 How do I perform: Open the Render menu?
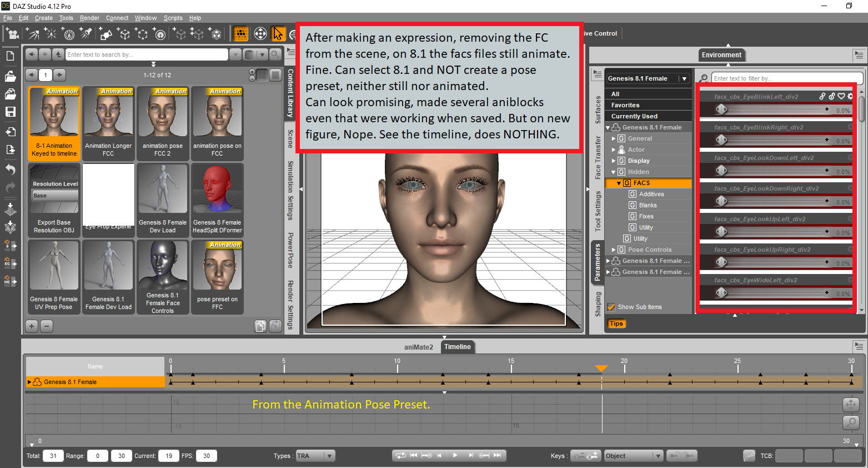coord(89,18)
